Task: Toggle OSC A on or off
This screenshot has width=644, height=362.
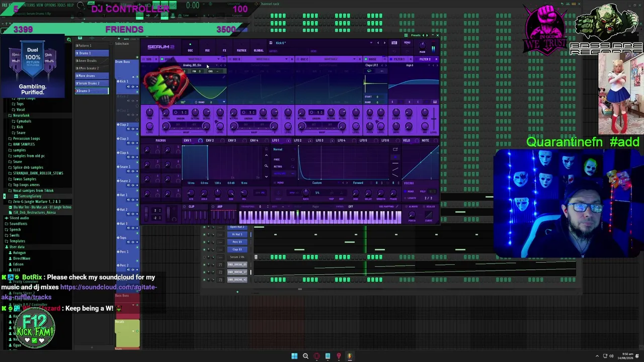Action: click(x=163, y=59)
